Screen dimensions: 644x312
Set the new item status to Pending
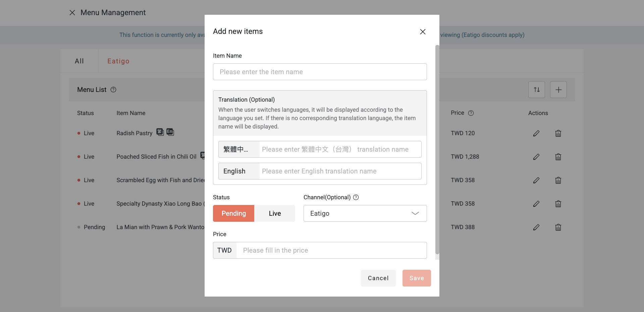point(233,213)
